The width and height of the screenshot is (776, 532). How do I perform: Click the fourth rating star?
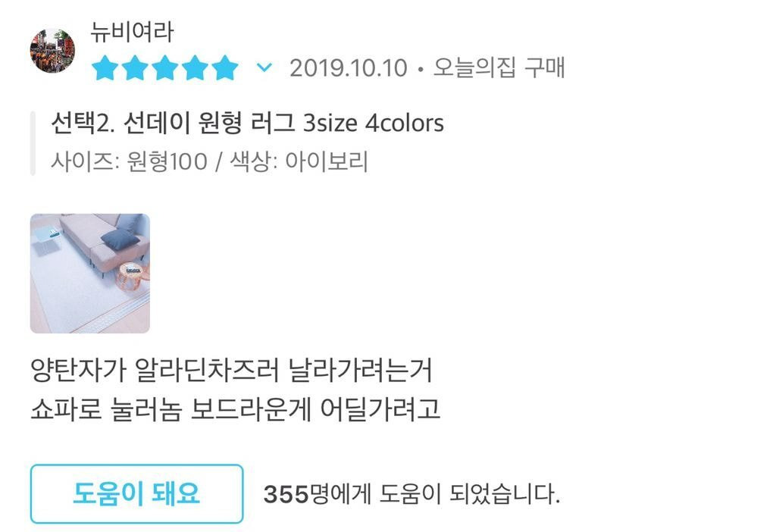pyautogui.click(x=195, y=67)
